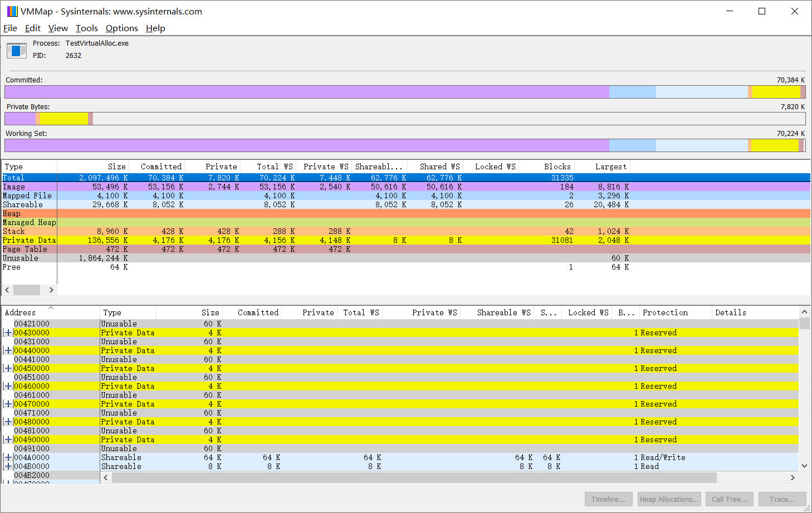Screen dimensions: 812x513
Task: Open the Options menu
Action: point(121,28)
